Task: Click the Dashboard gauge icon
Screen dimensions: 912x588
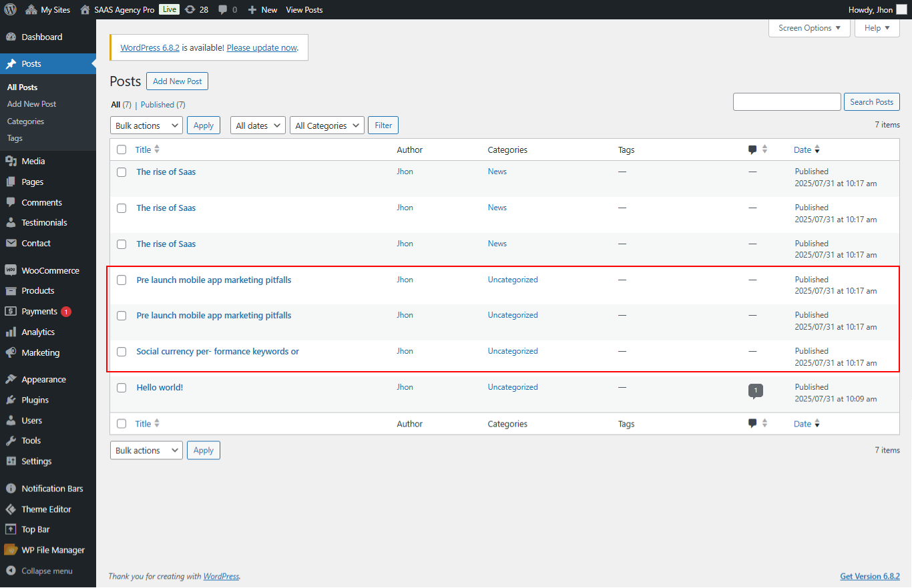Action: [11, 37]
